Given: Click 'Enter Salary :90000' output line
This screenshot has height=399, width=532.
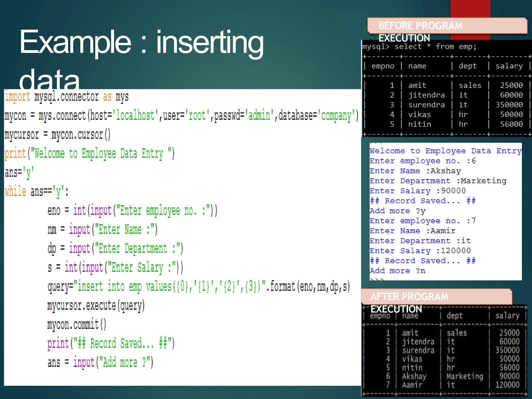Looking at the screenshot, I should point(418,191).
